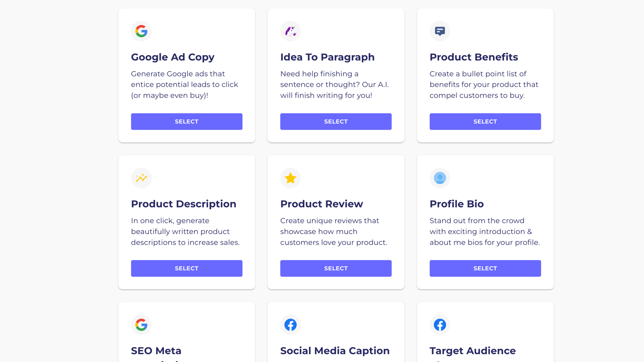644x362 pixels.
Task: Click the Product Review card description text
Action: click(x=334, y=232)
